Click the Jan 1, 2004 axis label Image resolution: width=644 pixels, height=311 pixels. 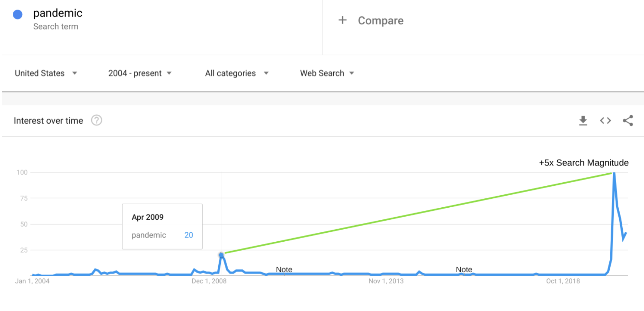point(32,281)
